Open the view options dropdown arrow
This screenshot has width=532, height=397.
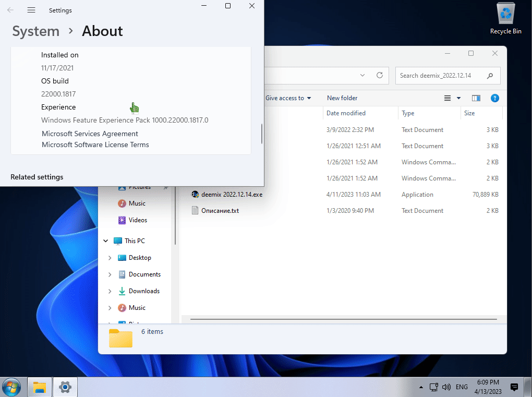point(459,98)
